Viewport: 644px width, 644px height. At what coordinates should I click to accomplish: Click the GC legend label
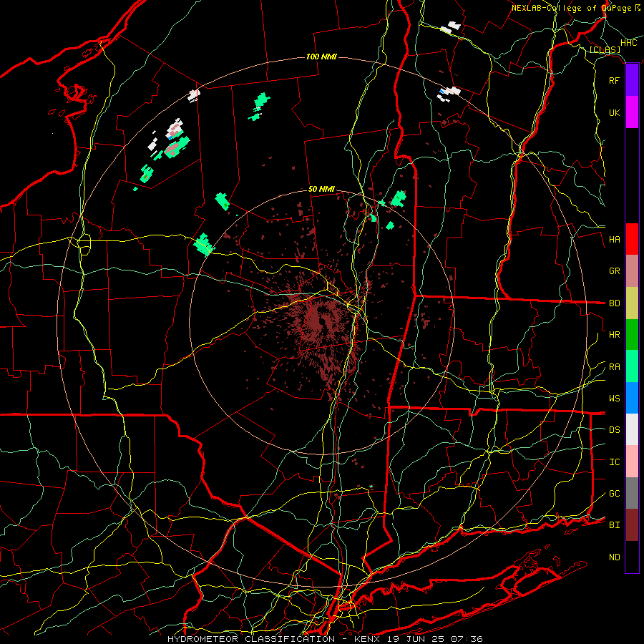coord(614,494)
